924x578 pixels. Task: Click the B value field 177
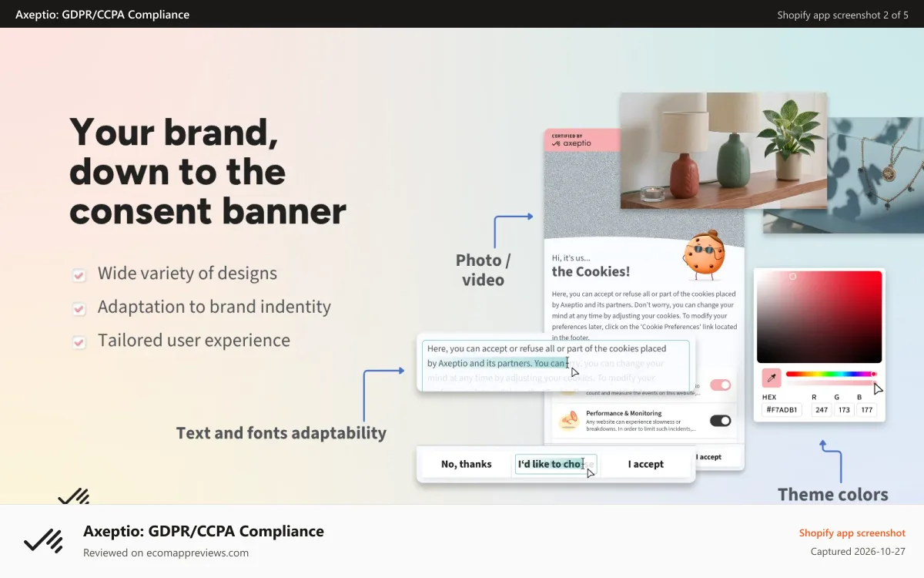pos(867,410)
